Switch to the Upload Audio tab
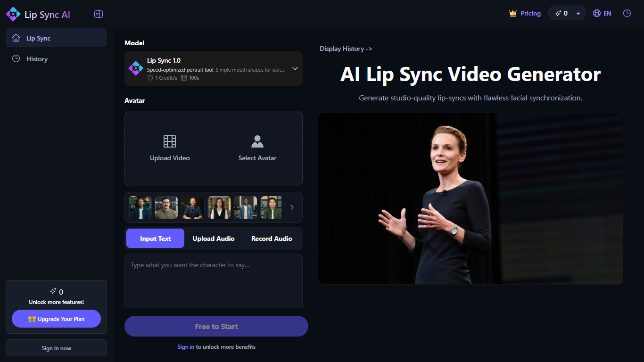The image size is (644, 362). [214, 239]
